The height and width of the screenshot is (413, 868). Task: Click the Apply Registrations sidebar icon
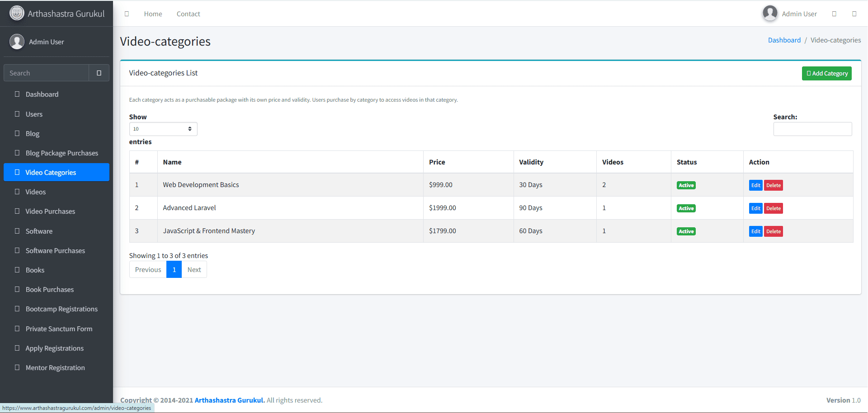click(x=17, y=348)
